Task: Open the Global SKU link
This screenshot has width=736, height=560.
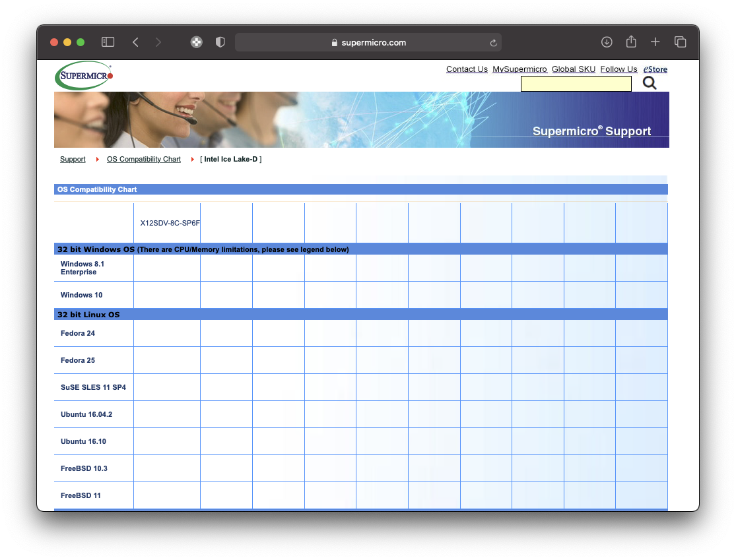Action: [574, 69]
